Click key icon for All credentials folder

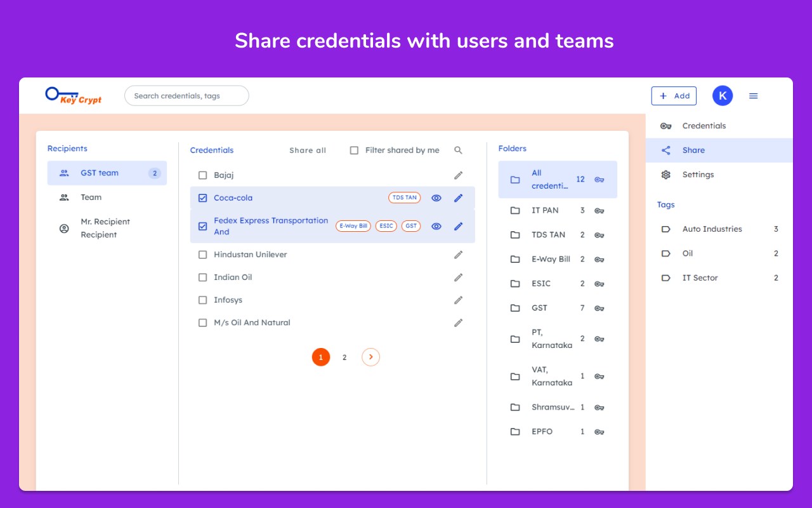click(x=599, y=180)
